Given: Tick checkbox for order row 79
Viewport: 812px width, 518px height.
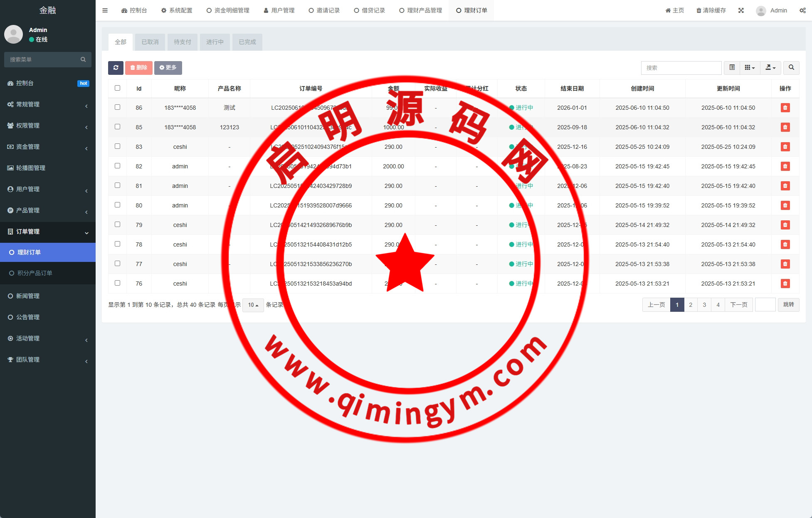Looking at the screenshot, I should (x=117, y=224).
